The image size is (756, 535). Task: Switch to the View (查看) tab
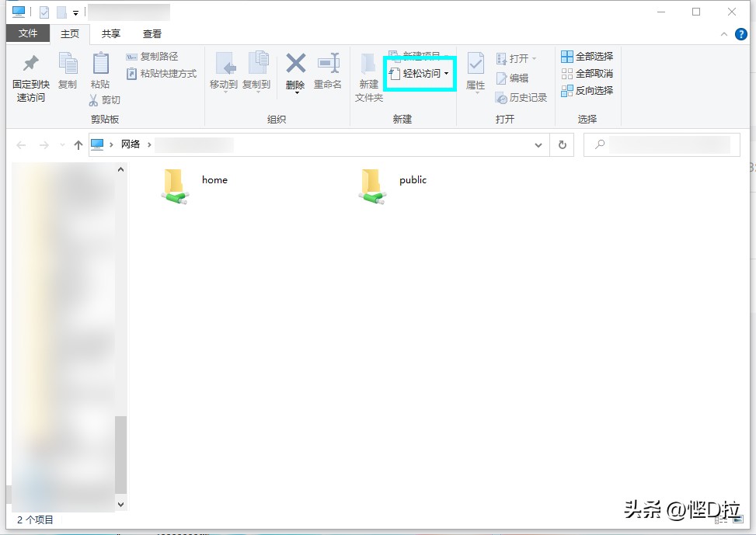pos(152,33)
